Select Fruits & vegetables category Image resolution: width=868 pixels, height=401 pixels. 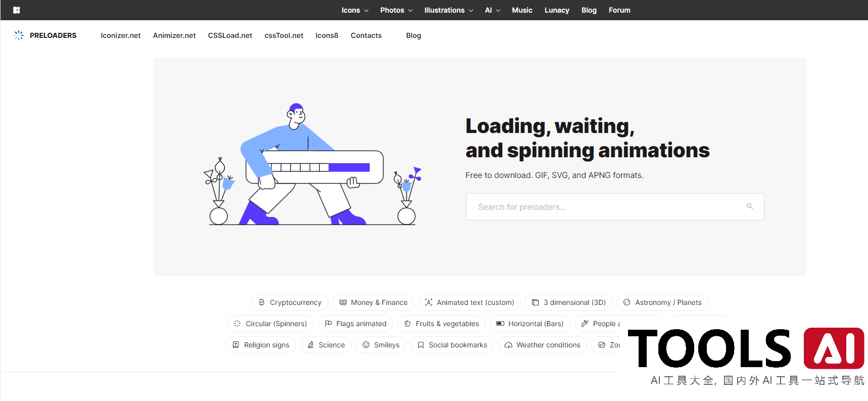(x=441, y=324)
